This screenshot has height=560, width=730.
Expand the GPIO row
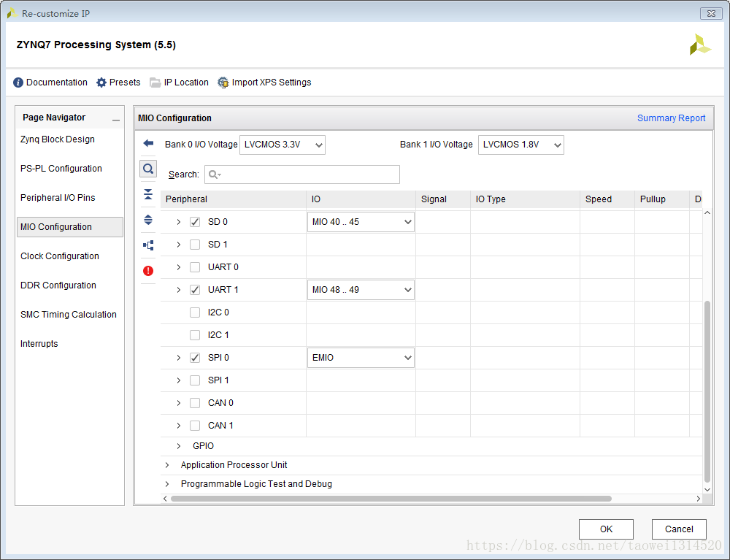[x=178, y=446]
